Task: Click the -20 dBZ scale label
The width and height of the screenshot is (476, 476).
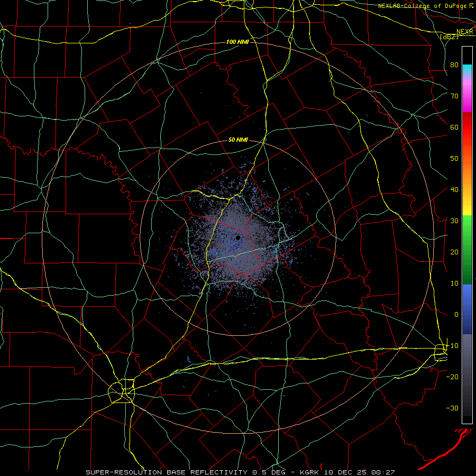Action: [x=452, y=377]
